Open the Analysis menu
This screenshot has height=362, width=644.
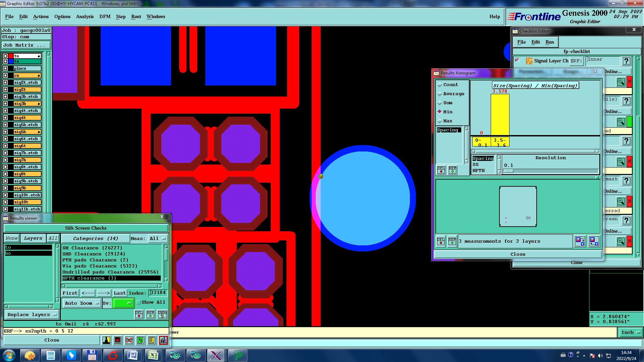[85, 16]
